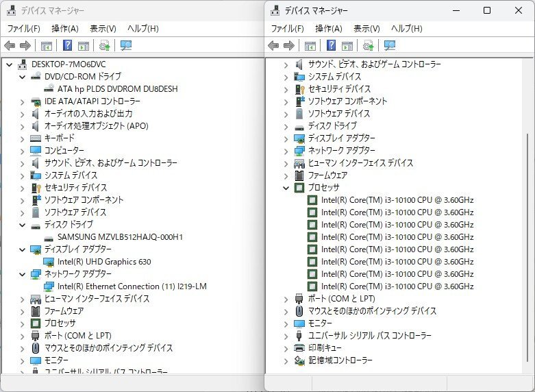Click the ATA hp PLDS DVDROM drive icon
The width and height of the screenshot is (535, 392).
point(49,88)
